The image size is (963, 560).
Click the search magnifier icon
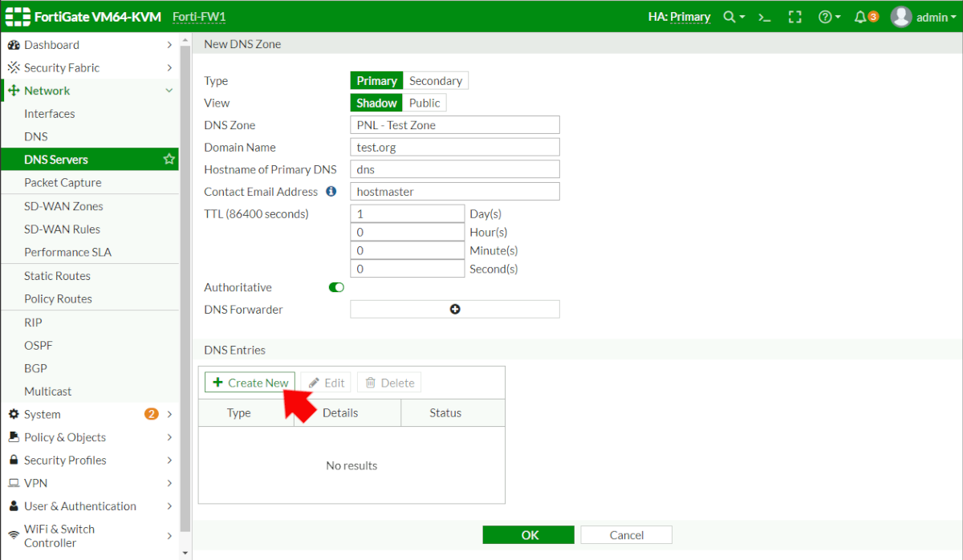tap(730, 16)
